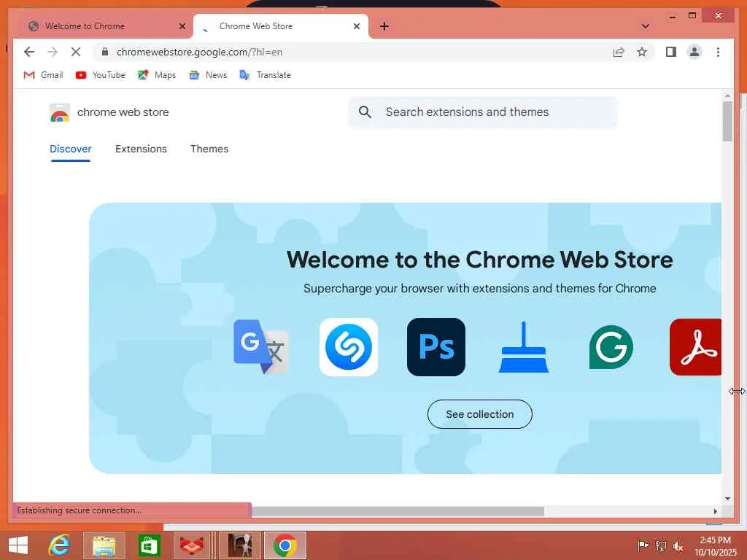The width and height of the screenshot is (747, 560).
Task: Stop loading the page with X button
Action: click(76, 52)
